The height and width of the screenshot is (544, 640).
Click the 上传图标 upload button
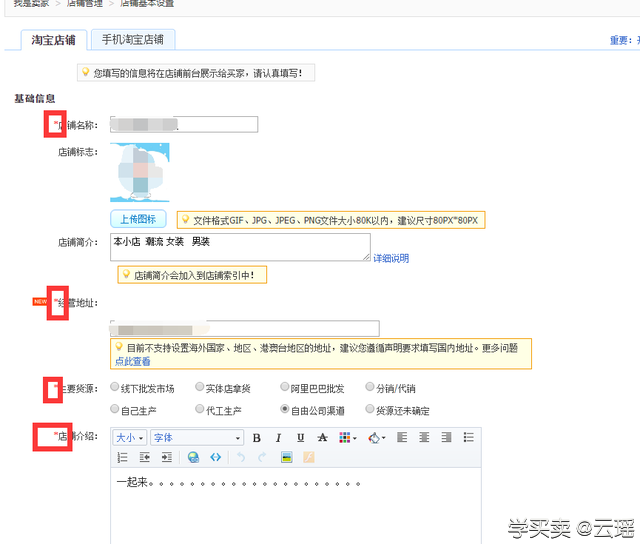(138, 219)
